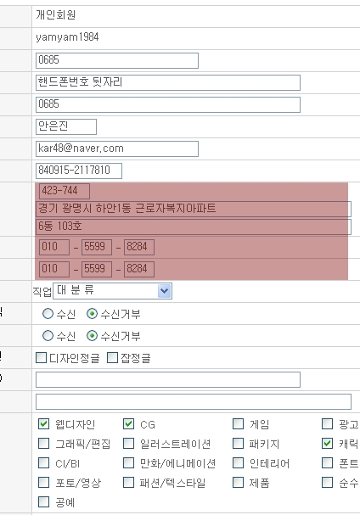The height and width of the screenshot is (515, 360).
Task: Select the first row's 수신 radio button
Action: pos(48,314)
